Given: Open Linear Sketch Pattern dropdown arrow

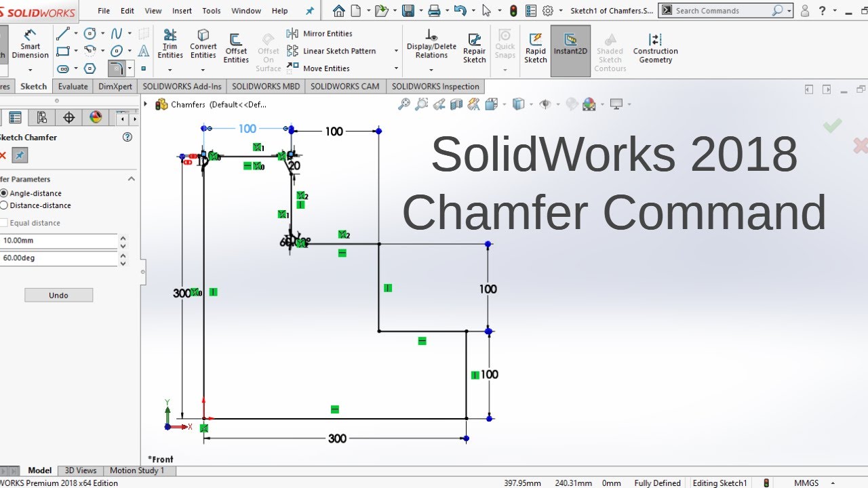Looking at the screenshot, I should click(395, 51).
